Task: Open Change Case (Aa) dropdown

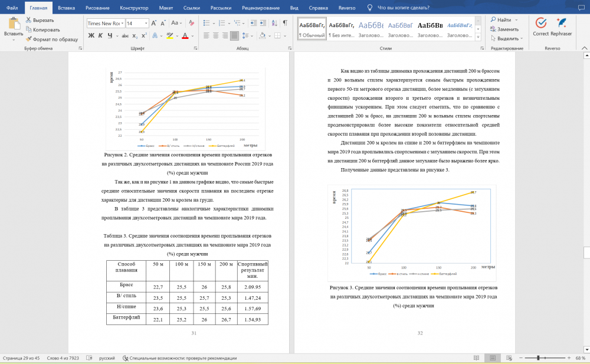Action: click(176, 24)
